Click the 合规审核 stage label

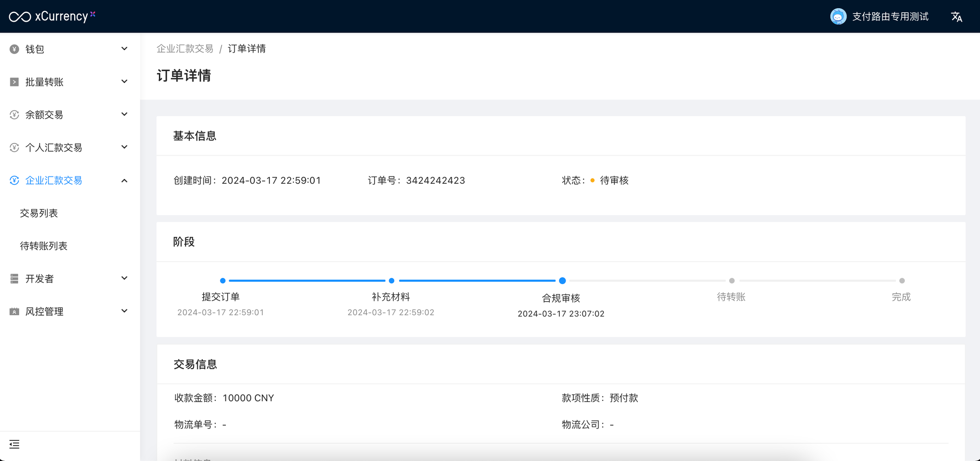tap(561, 298)
